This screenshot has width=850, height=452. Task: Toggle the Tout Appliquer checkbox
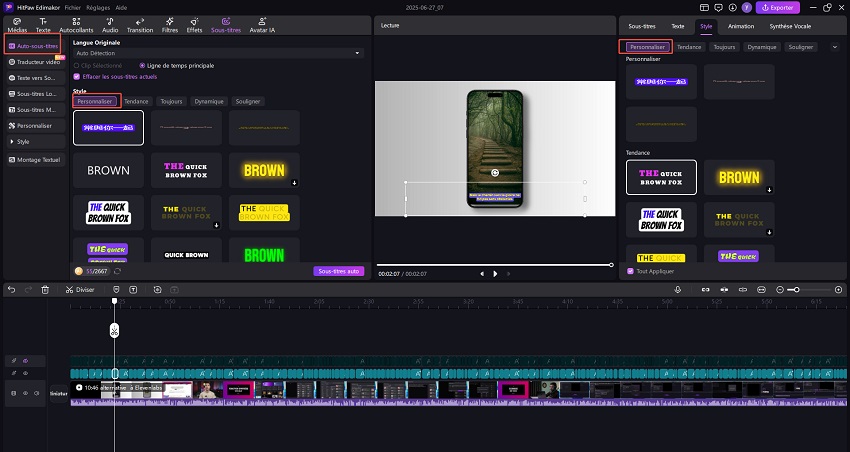click(x=630, y=271)
